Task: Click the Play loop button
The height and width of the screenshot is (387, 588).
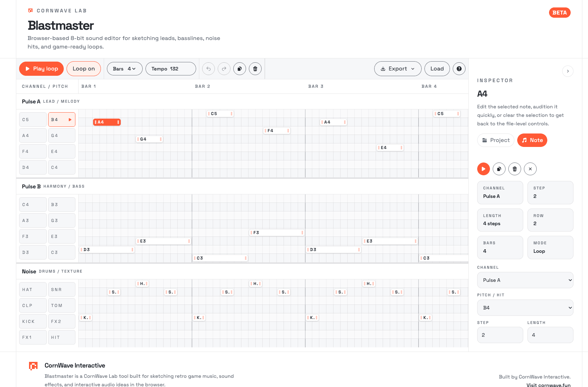Action: [x=41, y=69]
